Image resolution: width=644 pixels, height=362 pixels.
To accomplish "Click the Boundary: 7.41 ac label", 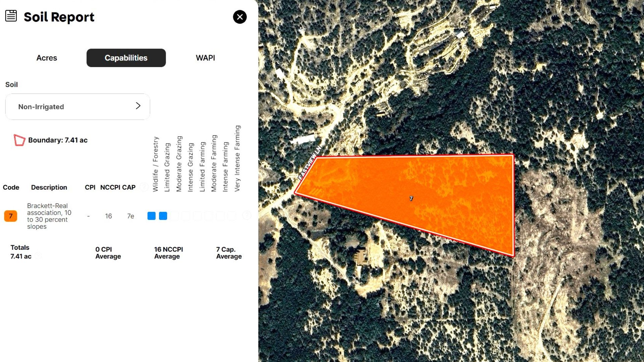I will [58, 140].
